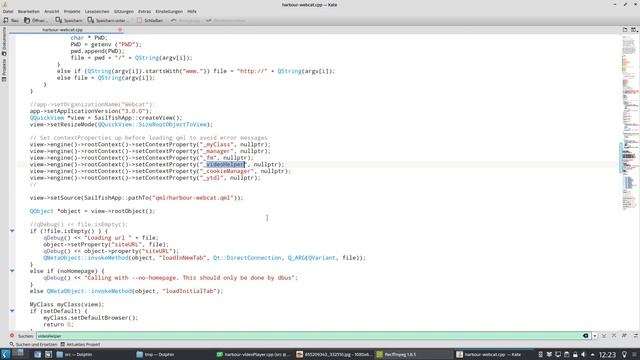Click the file-manager launcher icon in taskbar
Viewport: 640px width, 360px height.
[38, 354]
